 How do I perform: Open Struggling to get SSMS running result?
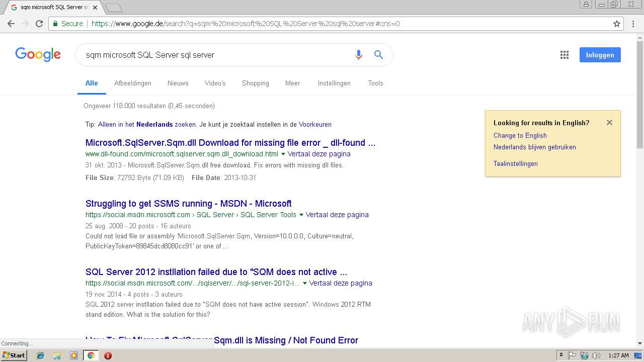(x=189, y=204)
